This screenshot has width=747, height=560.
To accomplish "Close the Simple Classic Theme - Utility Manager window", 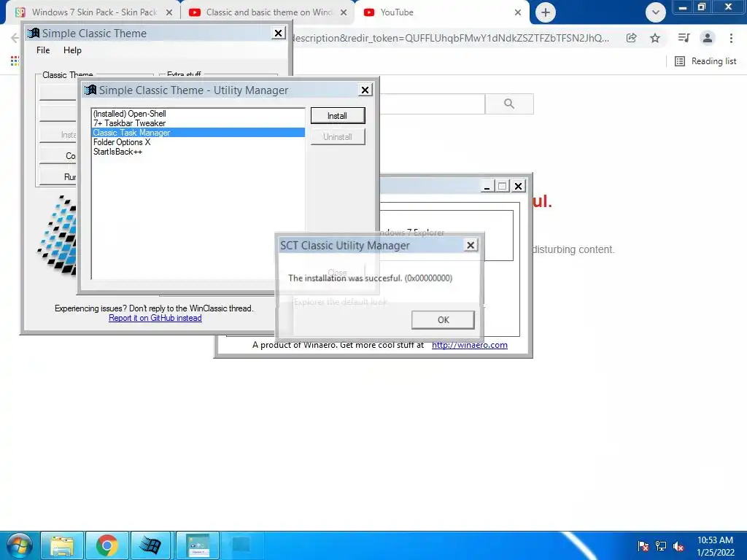I will click(x=365, y=90).
